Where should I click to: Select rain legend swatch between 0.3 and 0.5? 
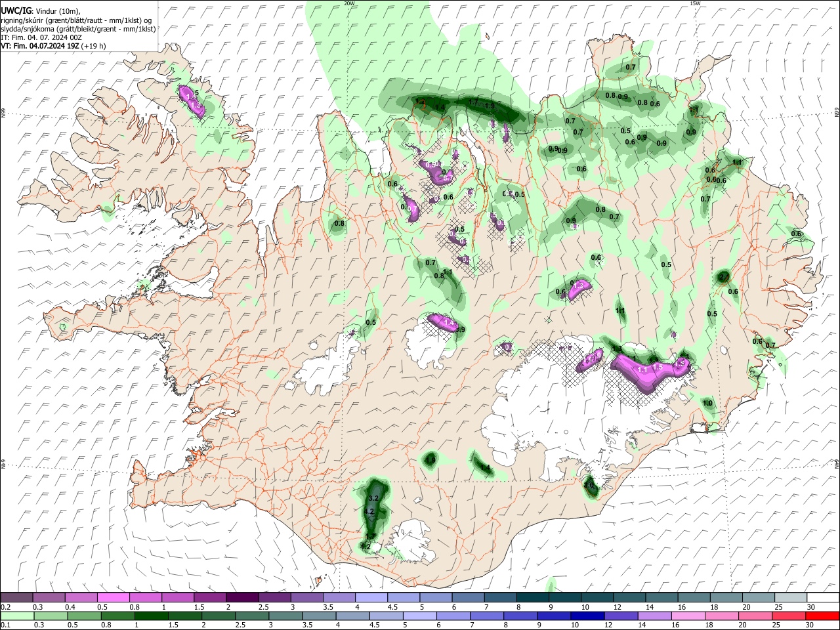tap(50, 616)
